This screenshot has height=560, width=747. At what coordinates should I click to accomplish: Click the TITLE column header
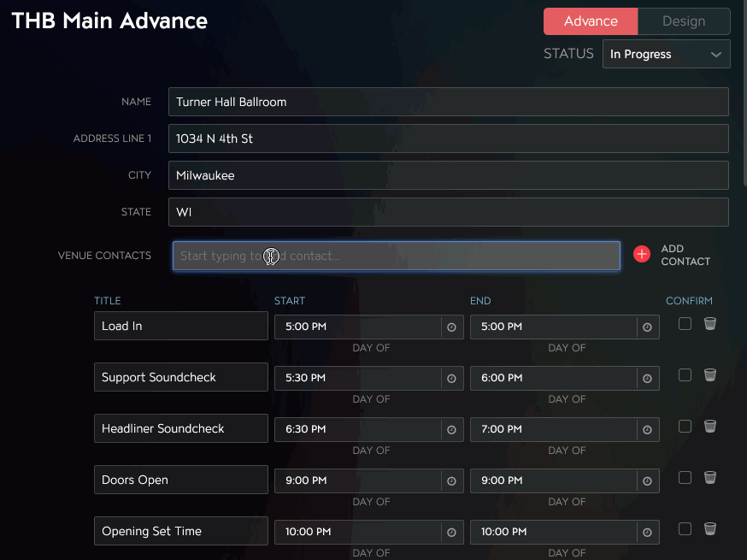click(107, 301)
